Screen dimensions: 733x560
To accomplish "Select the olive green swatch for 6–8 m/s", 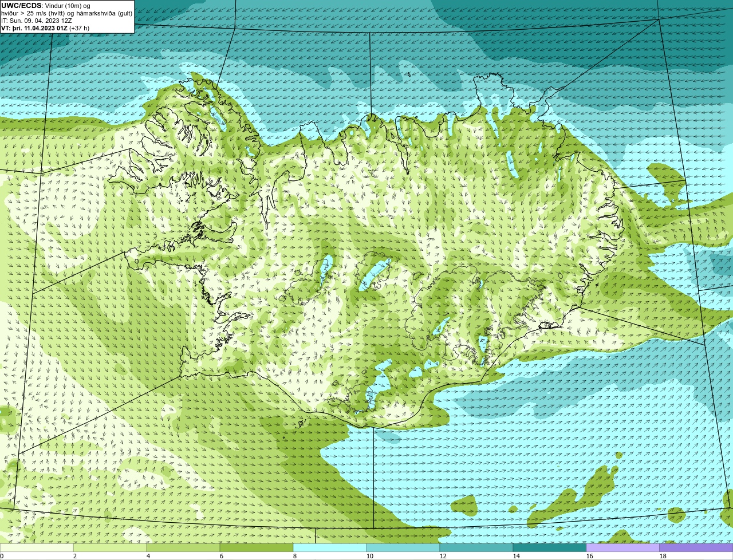I will pos(257,547).
